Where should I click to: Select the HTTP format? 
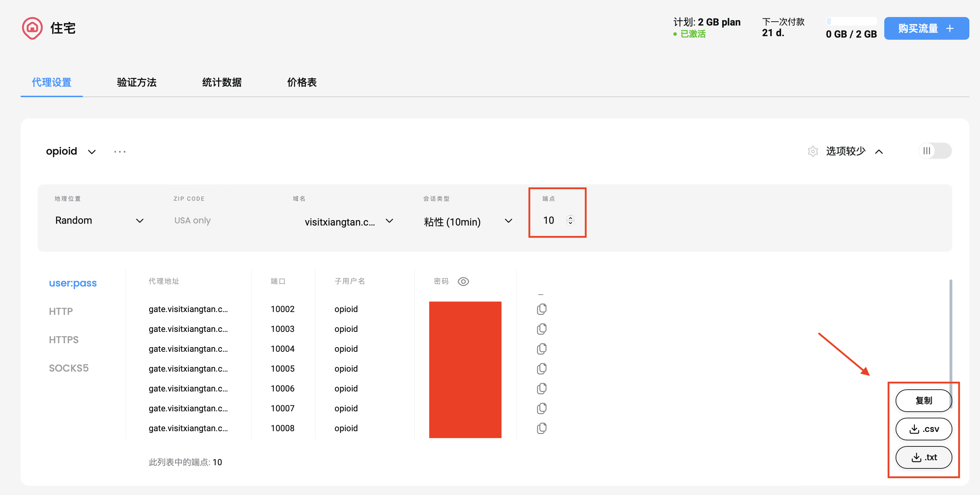pos(61,311)
